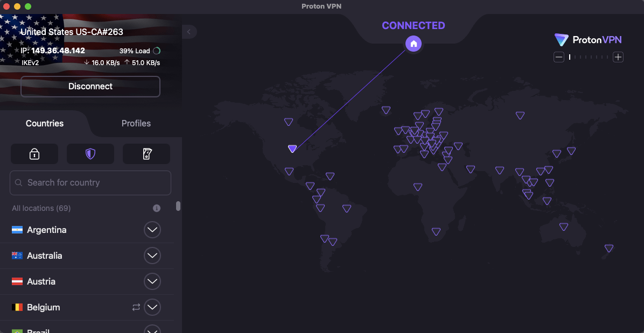Click the Search for country field
This screenshot has height=333, width=644.
click(x=90, y=183)
